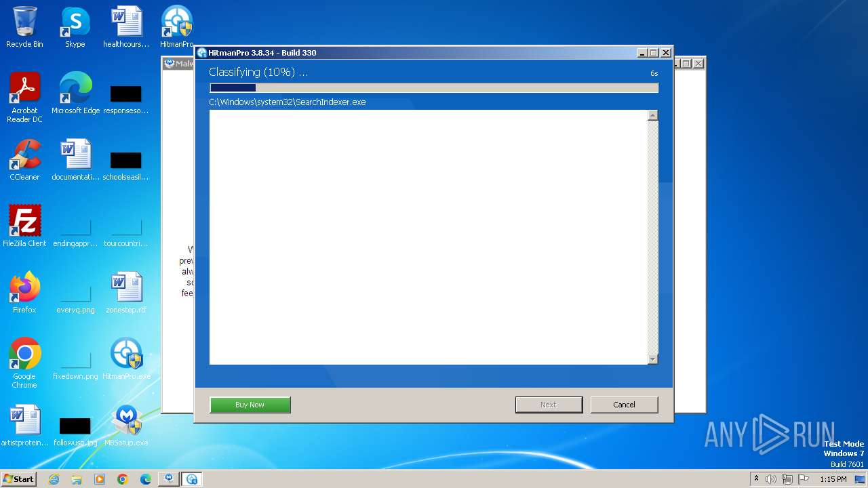This screenshot has height=488, width=868.
Task: Select the MBSetup.exe installer icon
Action: point(126,426)
